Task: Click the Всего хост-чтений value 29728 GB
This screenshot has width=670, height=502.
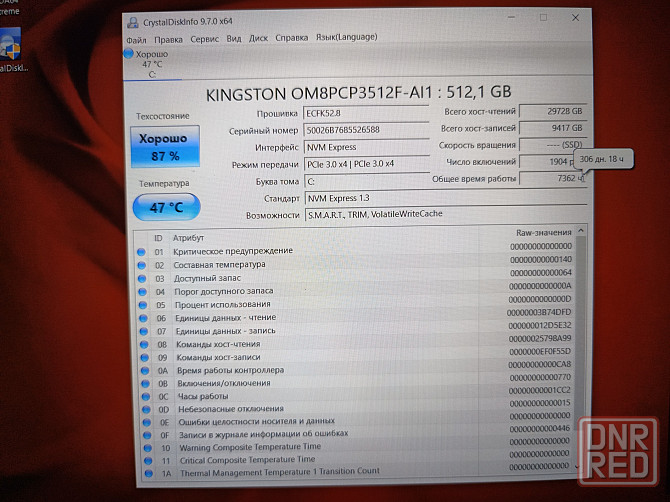Action: [552, 111]
